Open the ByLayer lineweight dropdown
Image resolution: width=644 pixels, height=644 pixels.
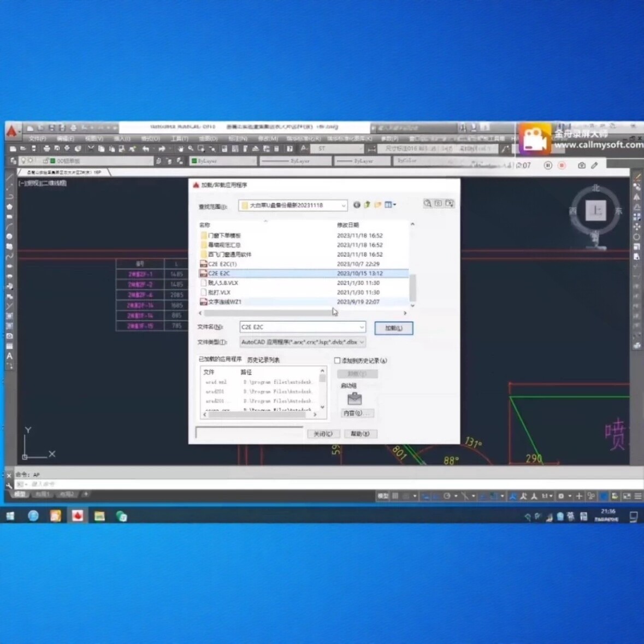click(x=362, y=161)
